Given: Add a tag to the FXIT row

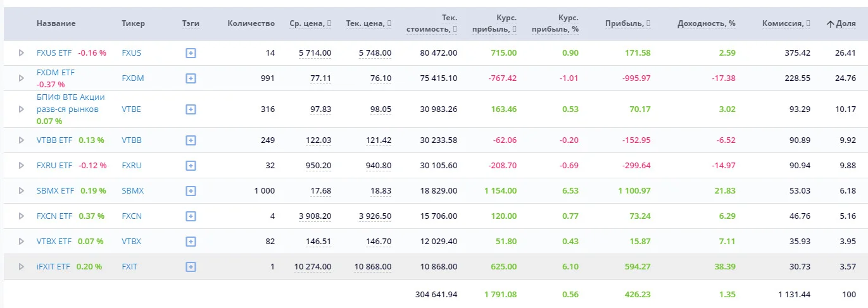Looking at the screenshot, I should (x=191, y=267).
